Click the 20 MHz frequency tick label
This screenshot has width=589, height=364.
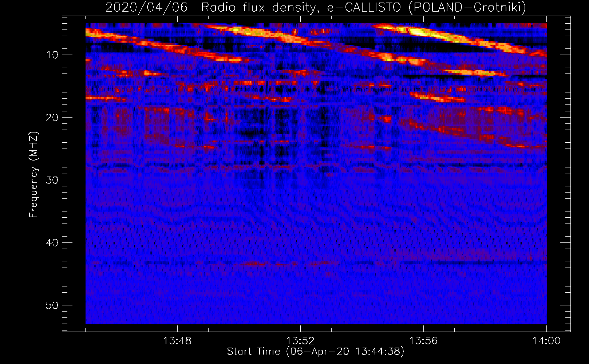[52, 118]
